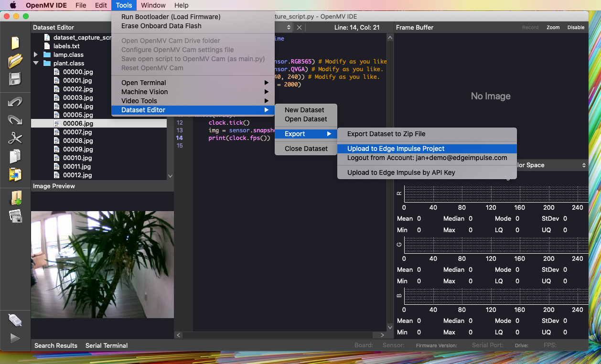The image size is (601, 364).
Task: Click the Paste clipboard icon
Action: pos(15,175)
